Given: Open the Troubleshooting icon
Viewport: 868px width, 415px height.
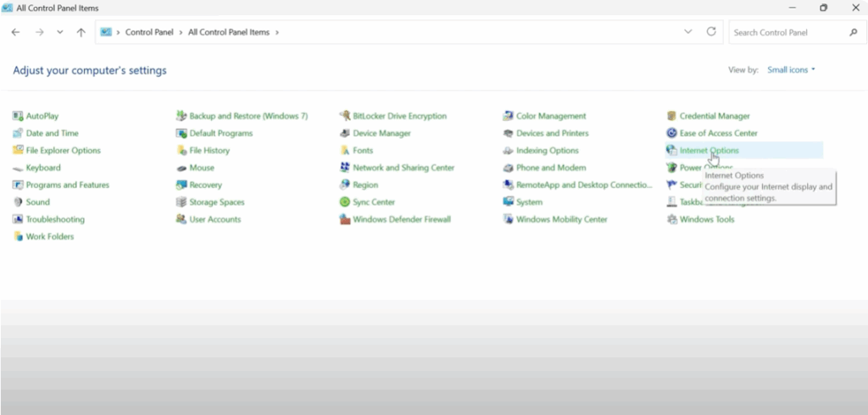Looking at the screenshot, I should coord(18,219).
